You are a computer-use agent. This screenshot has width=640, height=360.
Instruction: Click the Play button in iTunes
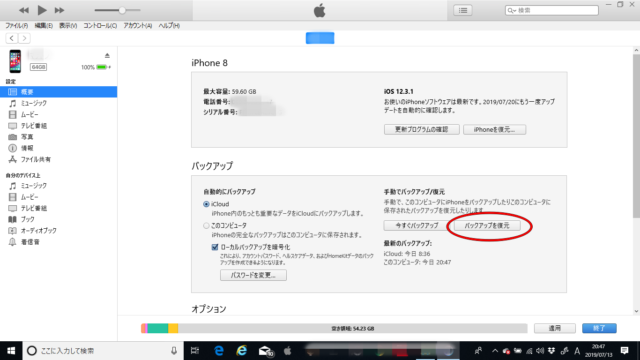pyautogui.click(x=42, y=10)
